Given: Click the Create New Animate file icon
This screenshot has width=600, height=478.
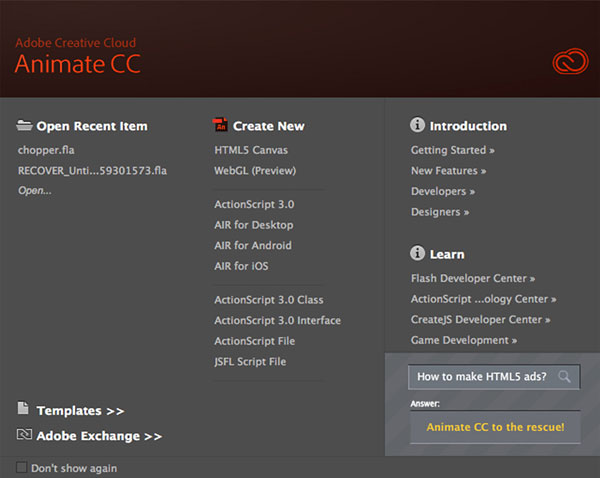Looking at the screenshot, I should pos(221,126).
